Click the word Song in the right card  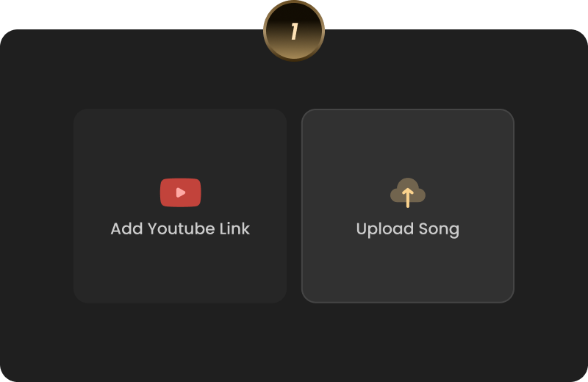pos(439,230)
